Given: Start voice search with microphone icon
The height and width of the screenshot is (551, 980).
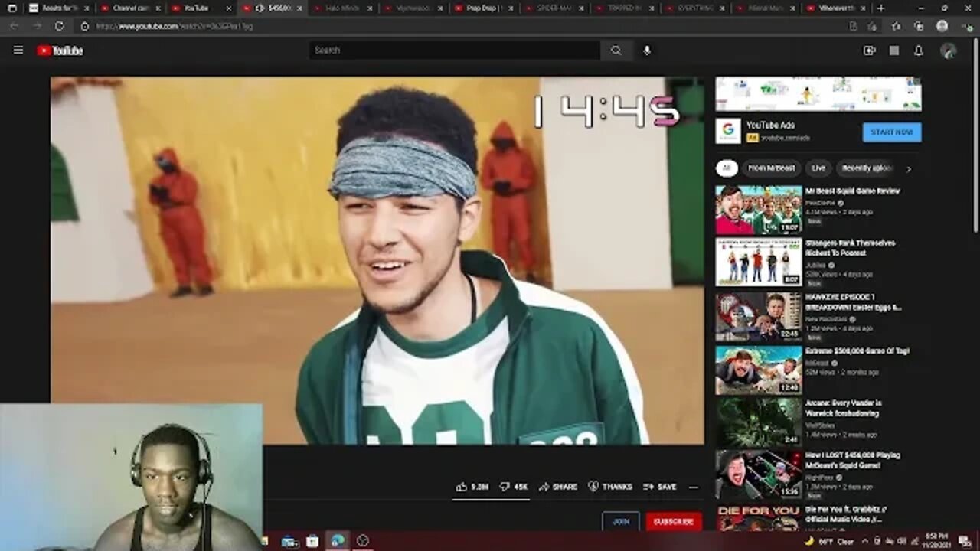Looking at the screenshot, I should (x=647, y=51).
